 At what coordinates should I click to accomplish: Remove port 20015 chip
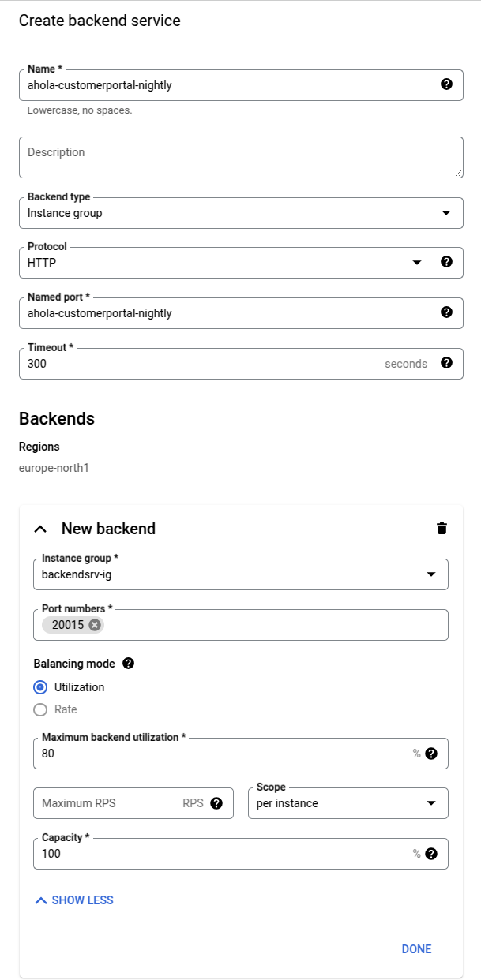95,625
